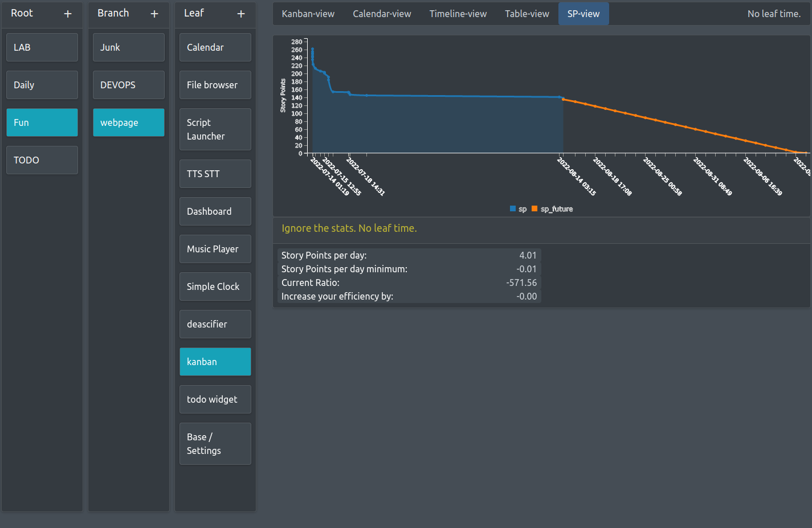This screenshot has width=812, height=528.
Task: Open the kanban leaf
Action: pyautogui.click(x=215, y=362)
